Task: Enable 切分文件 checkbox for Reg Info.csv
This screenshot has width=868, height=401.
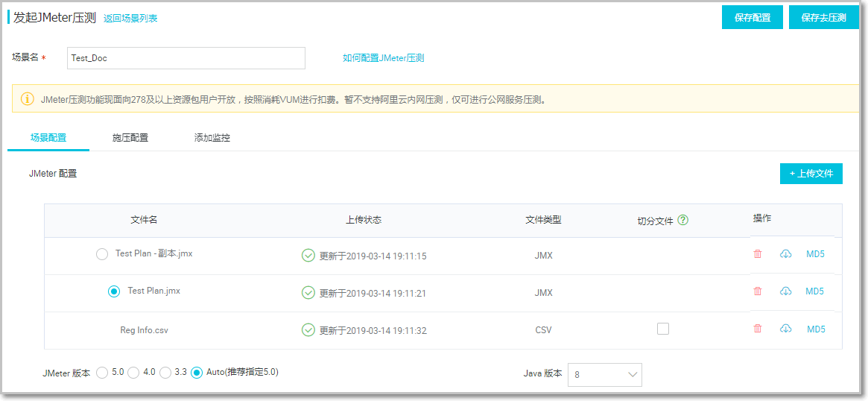Action: pyautogui.click(x=662, y=329)
